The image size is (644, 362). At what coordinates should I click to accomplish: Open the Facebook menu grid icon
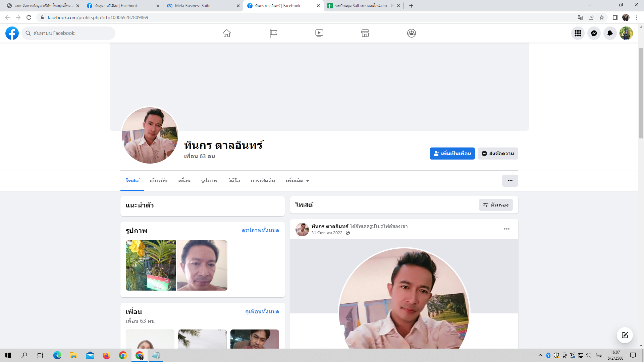point(578,33)
